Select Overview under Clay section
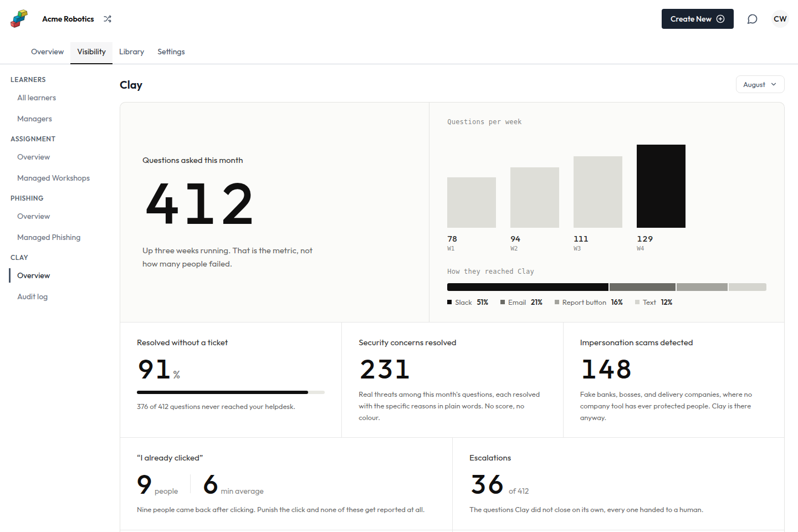Viewport: 798px width, 532px height. 33,275
